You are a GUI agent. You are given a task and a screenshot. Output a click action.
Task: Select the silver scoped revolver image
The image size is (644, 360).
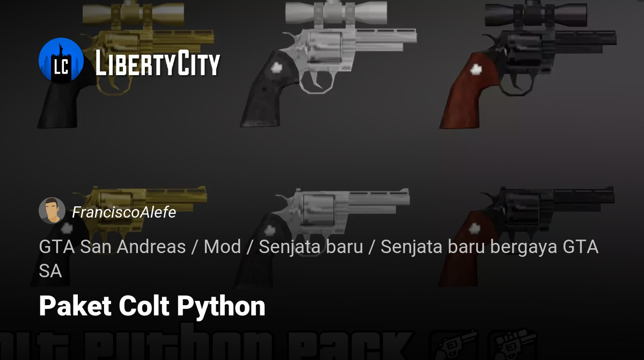327,63
